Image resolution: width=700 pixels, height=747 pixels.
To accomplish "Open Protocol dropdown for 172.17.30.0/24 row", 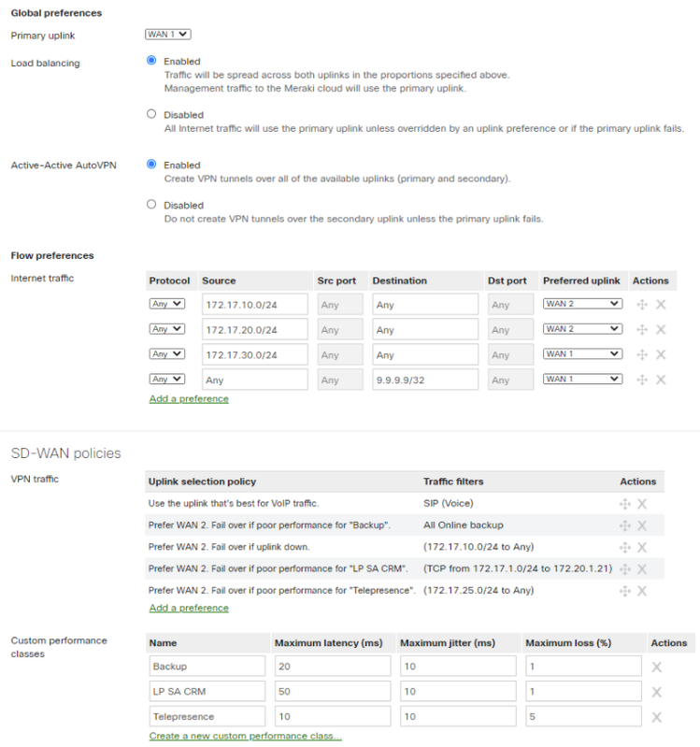I will [x=167, y=354].
